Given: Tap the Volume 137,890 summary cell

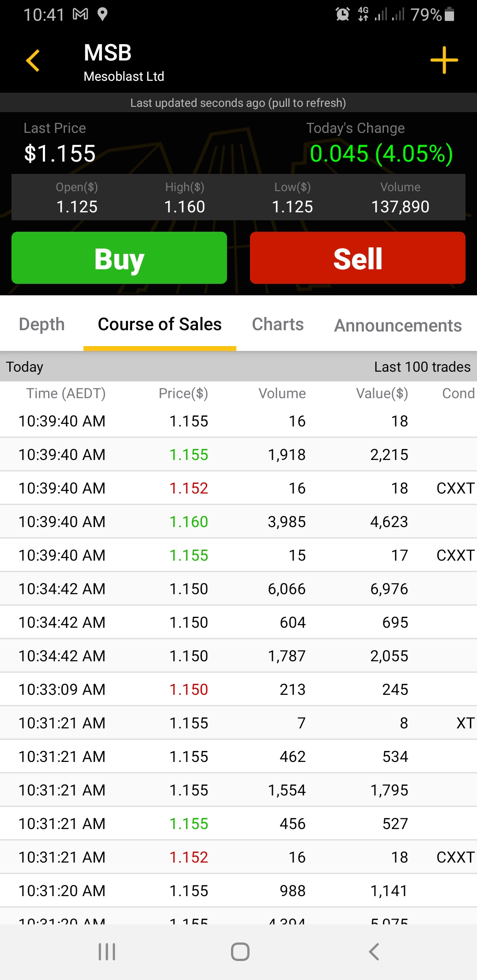Looking at the screenshot, I should [x=400, y=198].
